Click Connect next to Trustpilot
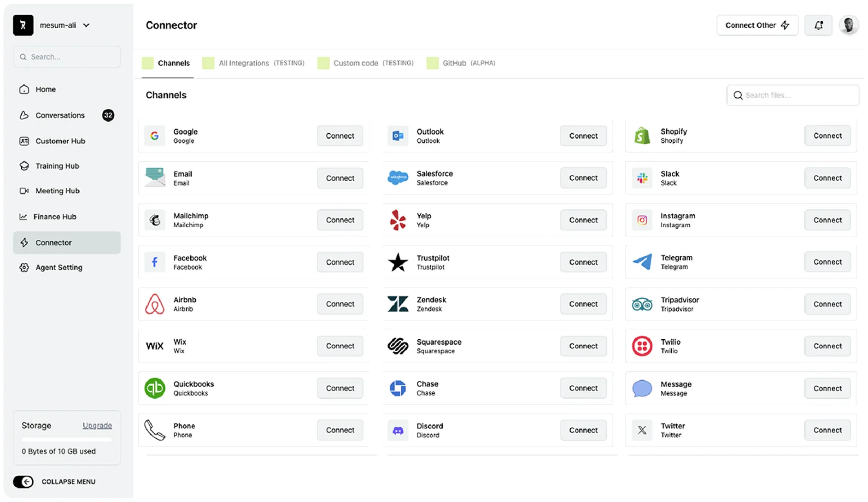Screen dimensions: 868x502 coord(583,262)
